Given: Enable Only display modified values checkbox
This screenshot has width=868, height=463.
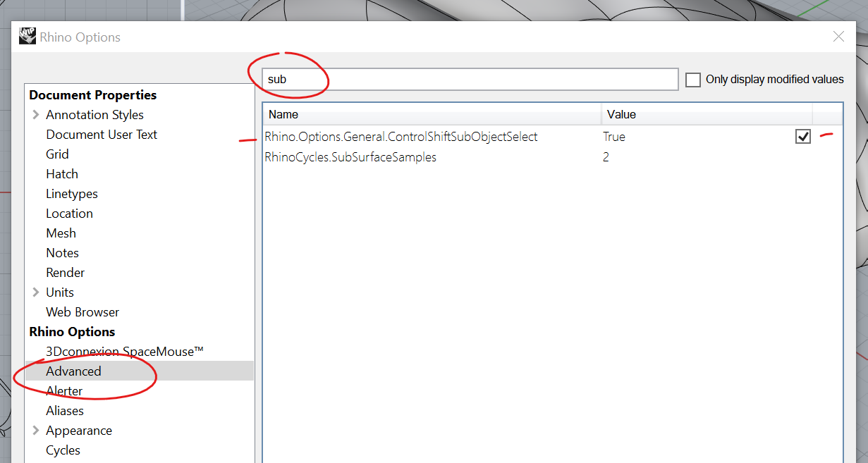Looking at the screenshot, I should [693, 80].
